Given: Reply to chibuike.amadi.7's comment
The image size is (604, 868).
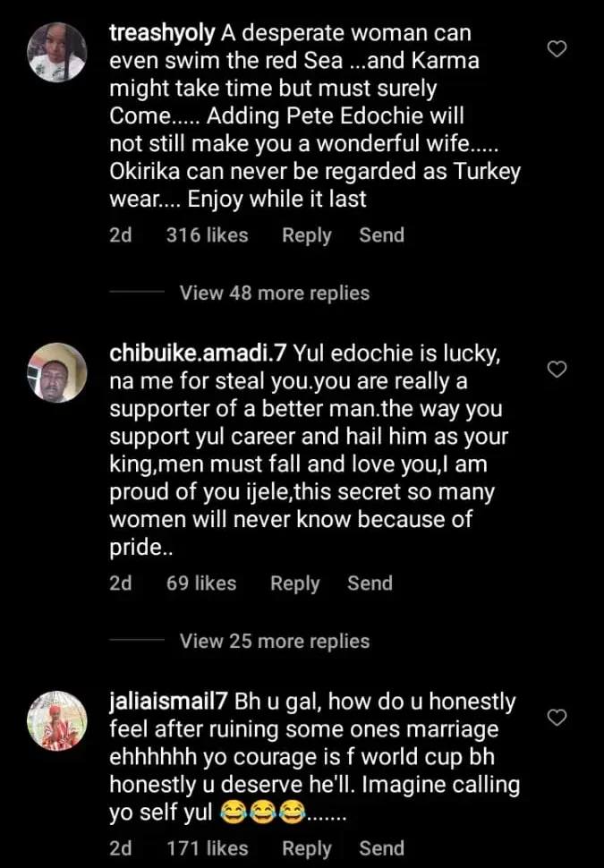Looking at the screenshot, I should 294,583.
